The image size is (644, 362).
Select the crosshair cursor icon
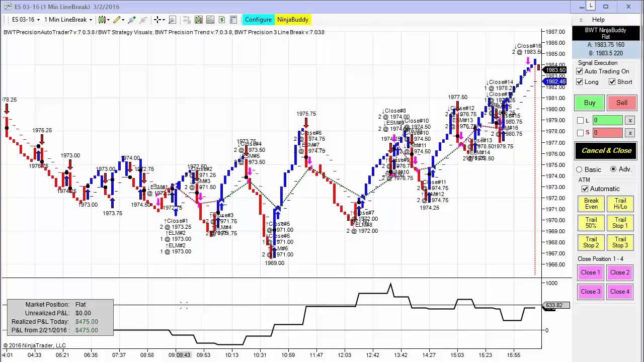[157, 20]
